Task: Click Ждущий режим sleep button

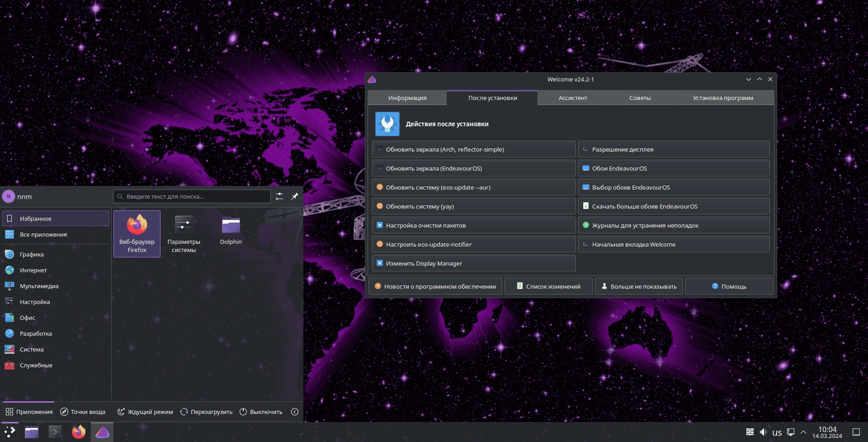Action: click(145, 412)
